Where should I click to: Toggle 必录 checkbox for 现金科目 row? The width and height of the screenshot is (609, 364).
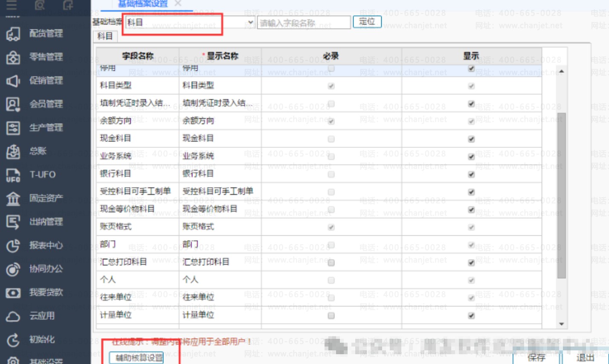point(331,139)
